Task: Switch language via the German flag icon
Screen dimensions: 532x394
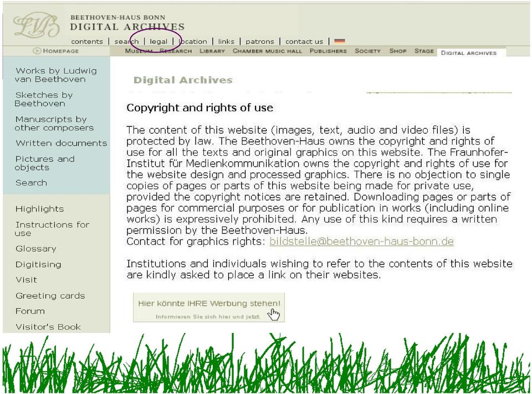Action: 339,41
